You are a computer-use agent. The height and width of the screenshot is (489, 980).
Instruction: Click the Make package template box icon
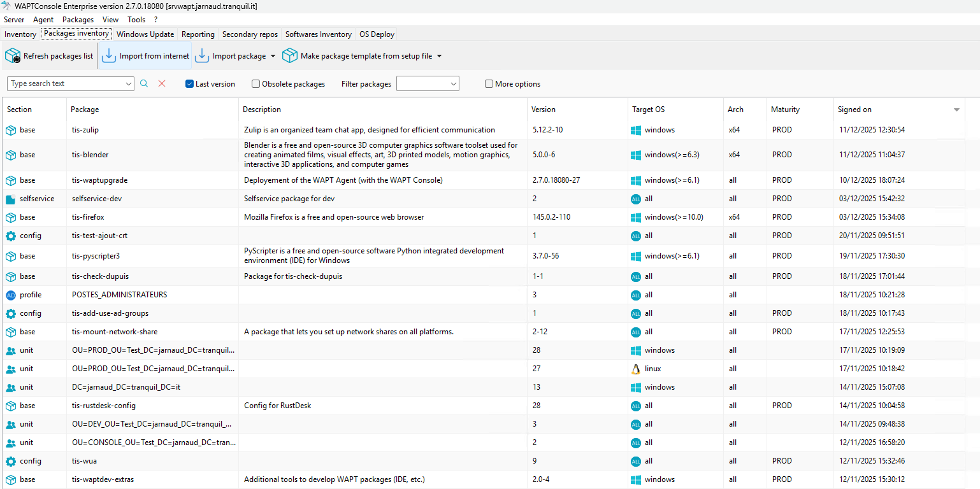click(290, 56)
